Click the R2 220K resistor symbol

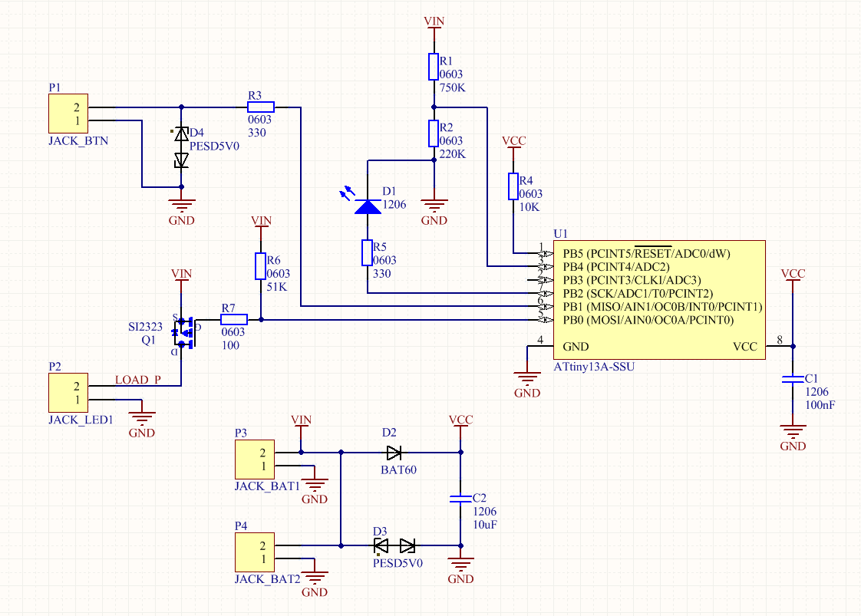[434, 133]
